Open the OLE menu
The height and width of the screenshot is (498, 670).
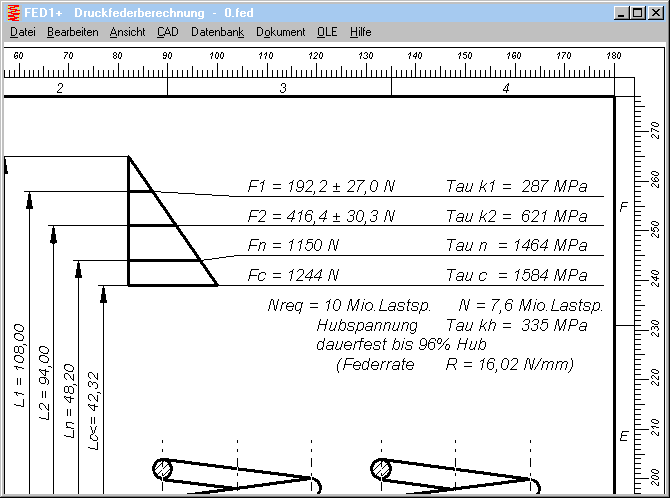tap(327, 32)
